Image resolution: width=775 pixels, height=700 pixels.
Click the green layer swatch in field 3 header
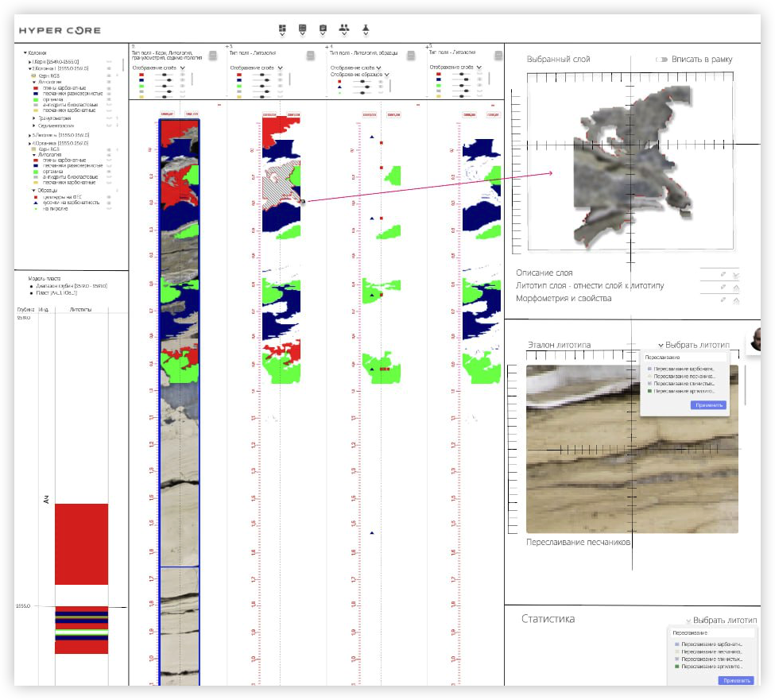[239, 86]
